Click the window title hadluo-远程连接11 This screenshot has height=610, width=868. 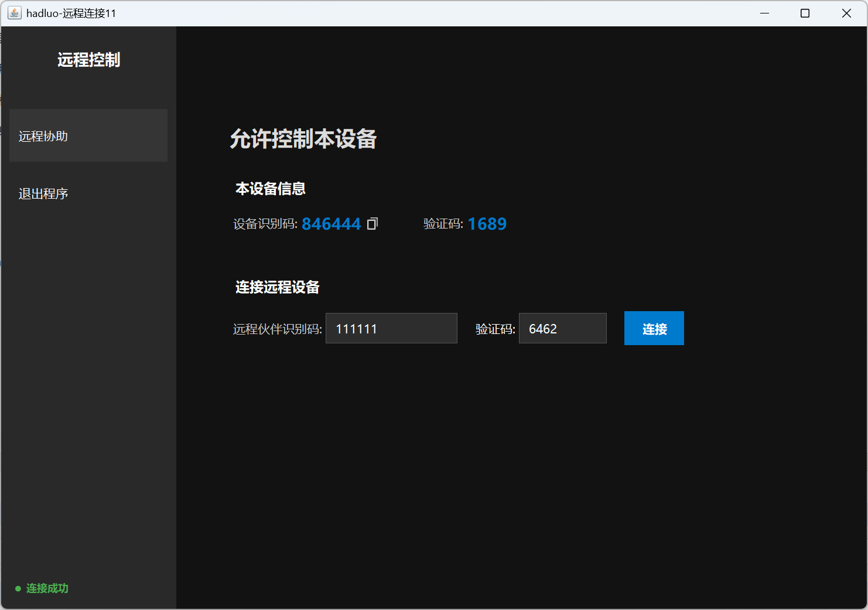71,13
